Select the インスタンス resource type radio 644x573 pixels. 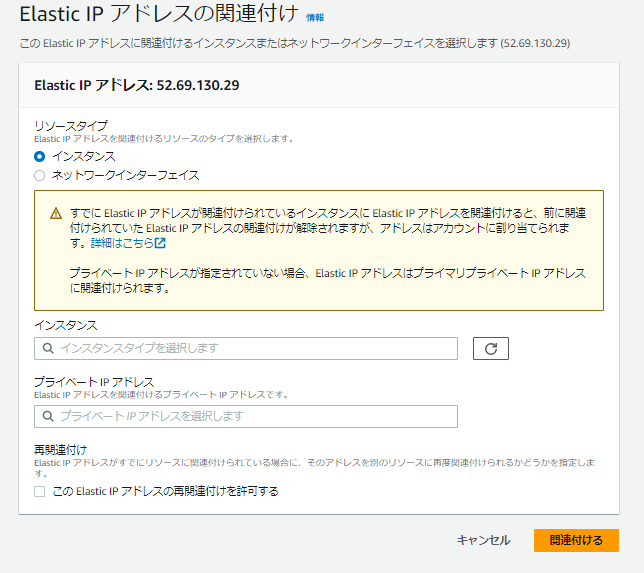39,156
